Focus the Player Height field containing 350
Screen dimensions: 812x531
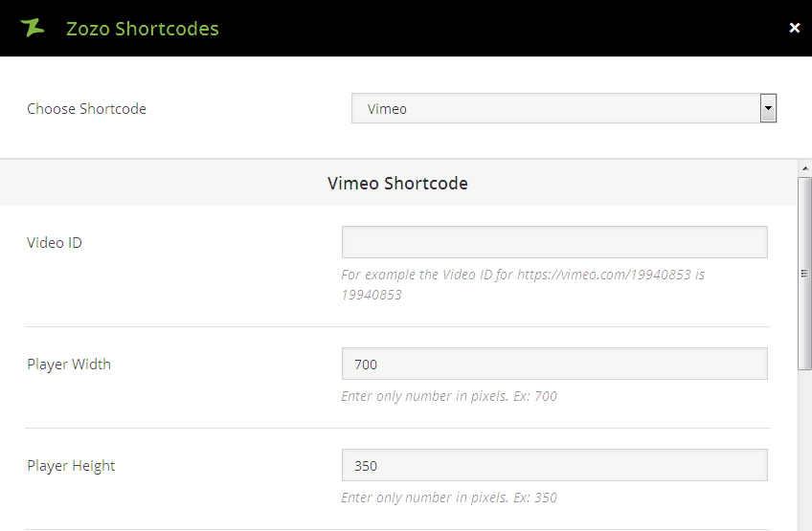tap(554, 465)
